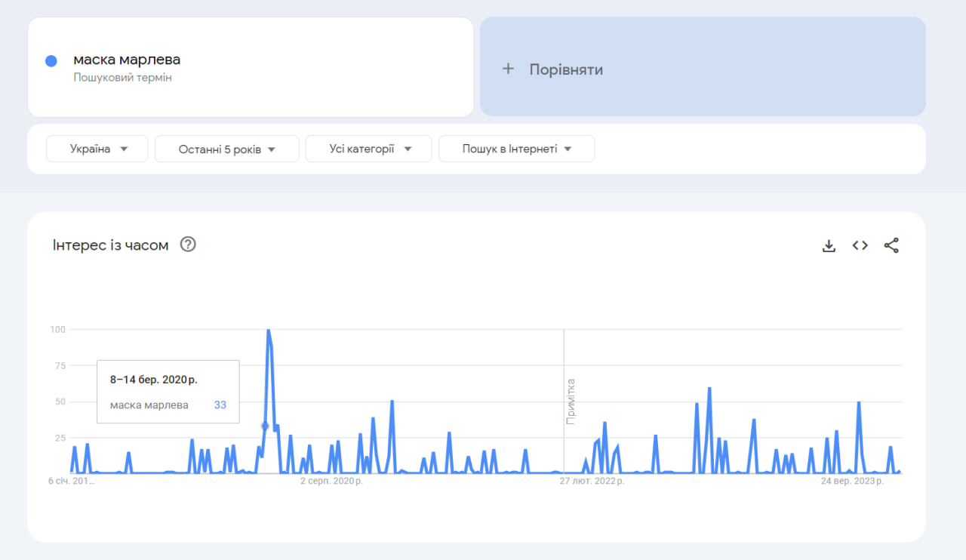Click the 2 серп. 2020 axis label
Viewport: 966px width, 560px height.
tap(332, 480)
